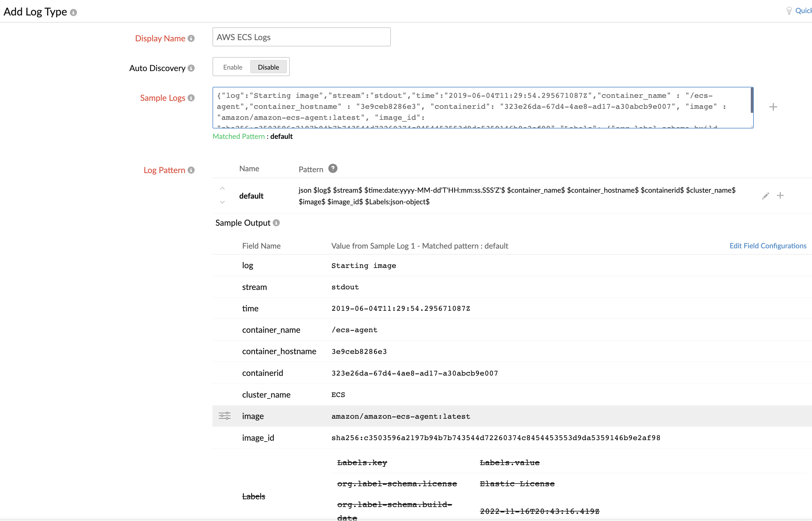Open field settings icon for image row
The height and width of the screenshot is (521, 812).
(x=224, y=416)
